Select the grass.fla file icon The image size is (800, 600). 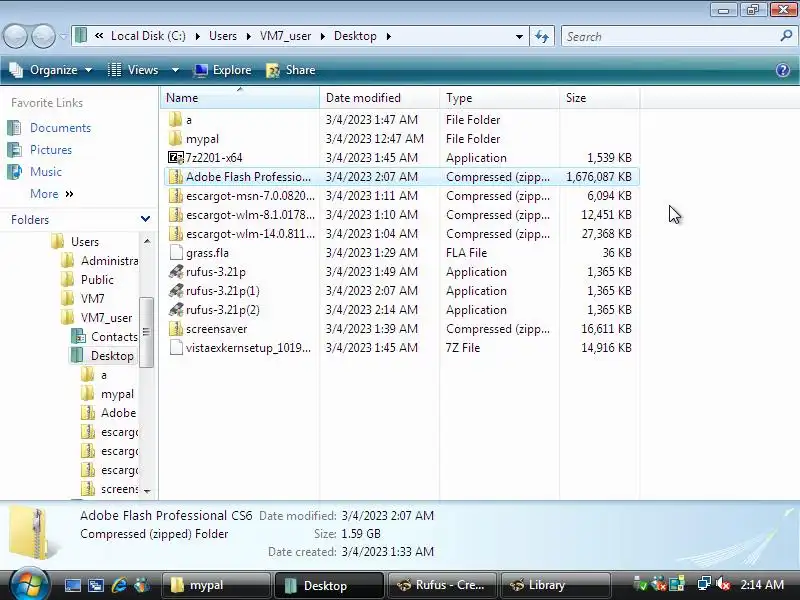point(176,252)
